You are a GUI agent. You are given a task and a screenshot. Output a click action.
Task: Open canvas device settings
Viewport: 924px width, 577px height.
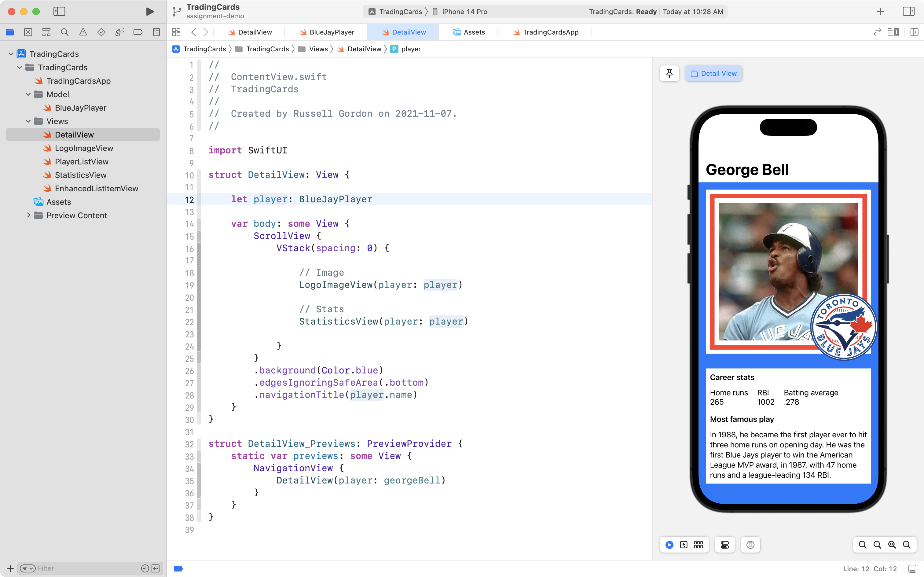point(724,545)
